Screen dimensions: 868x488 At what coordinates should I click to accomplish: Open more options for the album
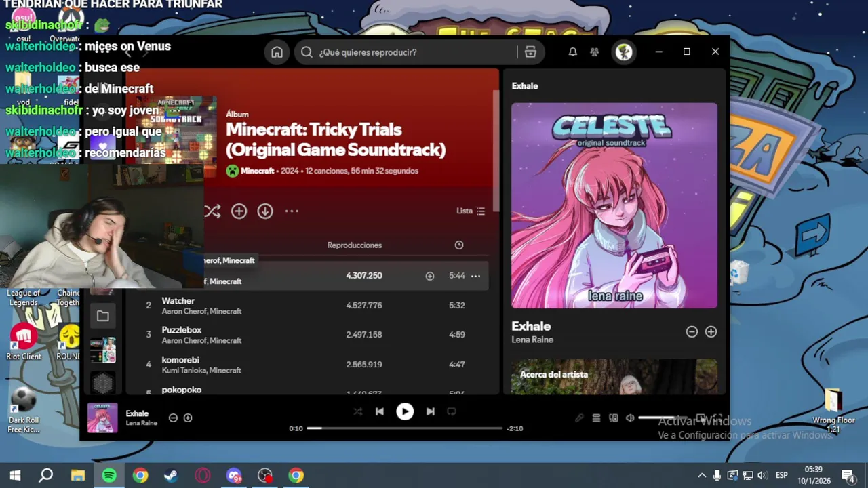click(292, 211)
